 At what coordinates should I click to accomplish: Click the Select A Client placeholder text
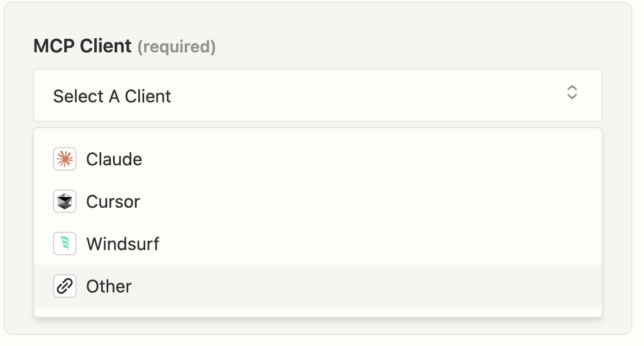pos(112,96)
